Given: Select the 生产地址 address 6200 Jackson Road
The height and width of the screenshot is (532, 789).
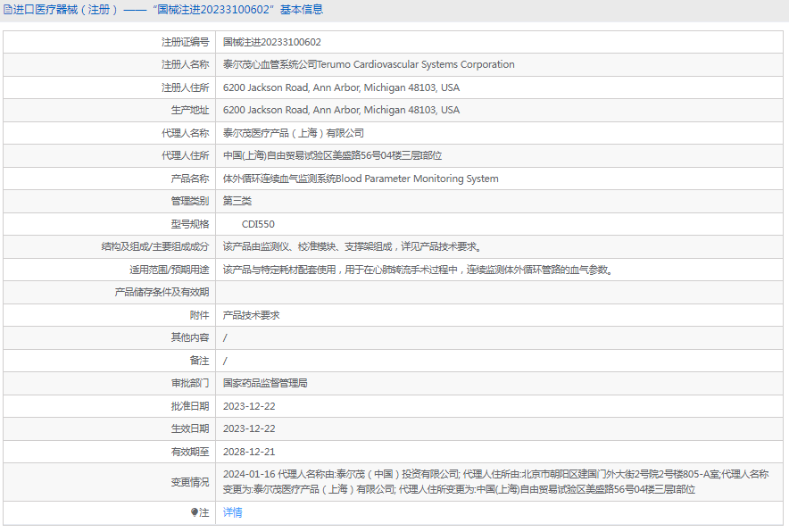Looking at the screenshot, I should point(341,110).
